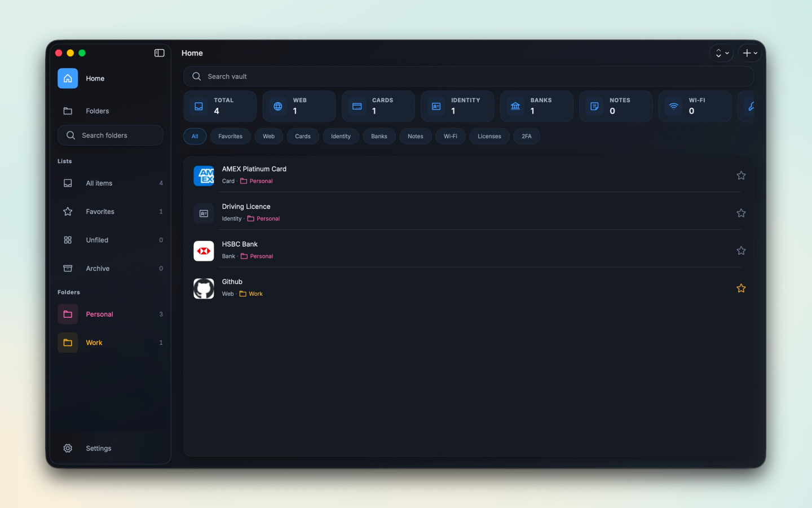This screenshot has width=812, height=508.
Task: Click the partially visible key stat card
Action: pyautogui.click(x=746, y=106)
